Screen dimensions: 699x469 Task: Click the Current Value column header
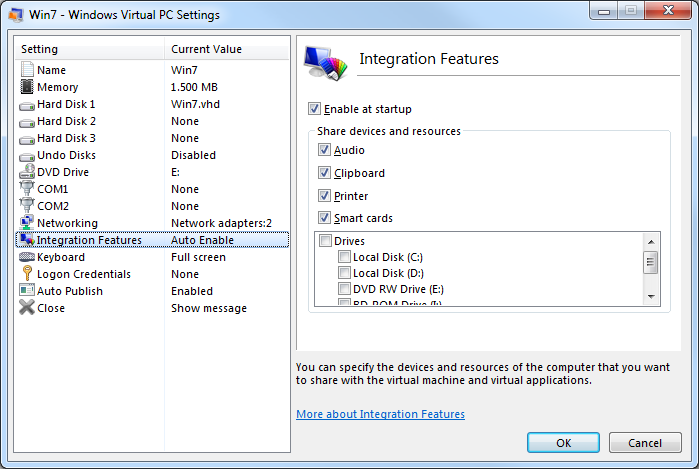(x=227, y=49)
